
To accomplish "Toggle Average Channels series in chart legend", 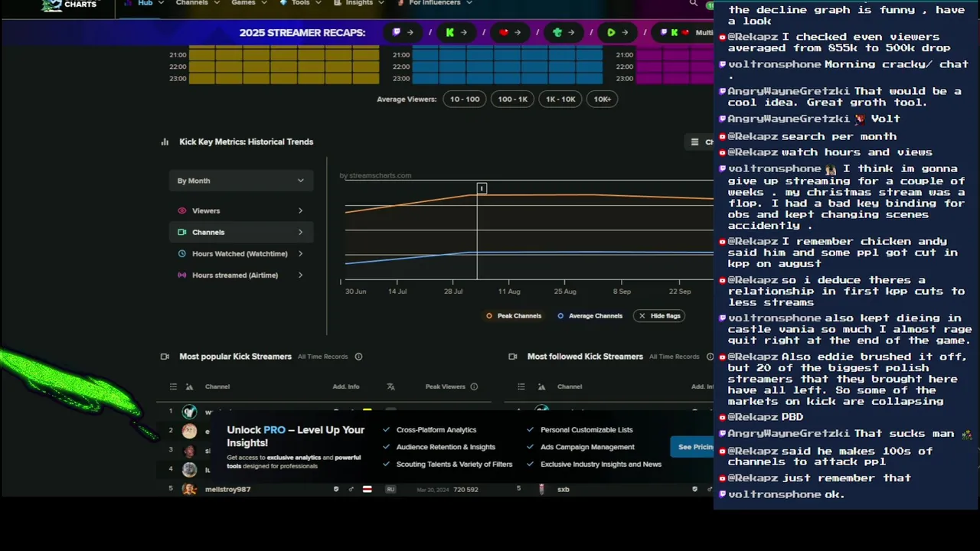I will tap(590, 315).
